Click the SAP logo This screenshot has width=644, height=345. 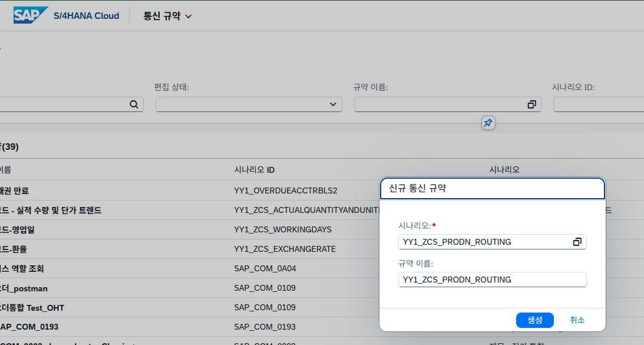31,15
